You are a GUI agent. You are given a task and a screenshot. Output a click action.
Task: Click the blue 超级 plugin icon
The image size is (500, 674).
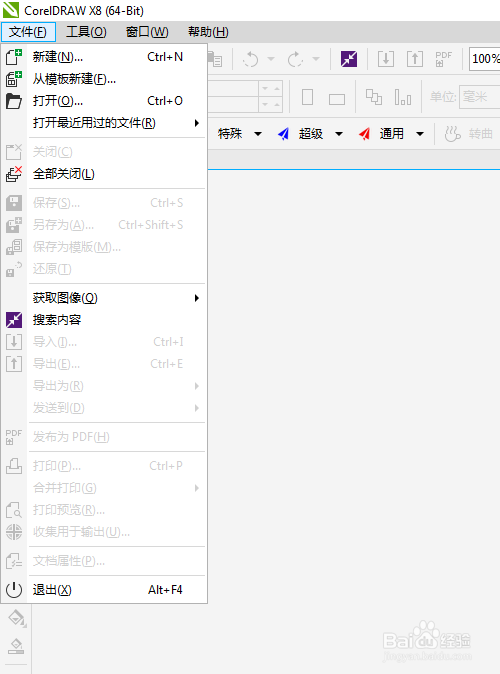283,134
